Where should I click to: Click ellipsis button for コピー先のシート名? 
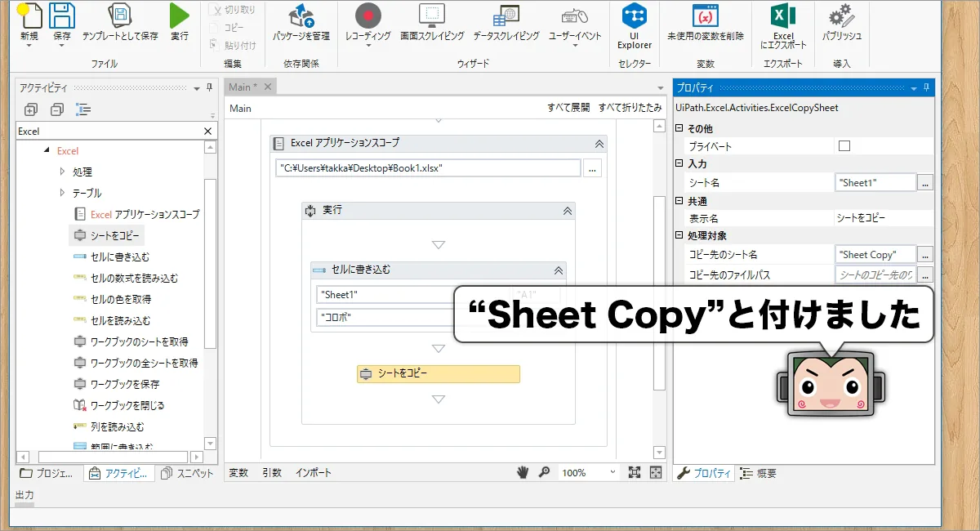pos(924,255)
